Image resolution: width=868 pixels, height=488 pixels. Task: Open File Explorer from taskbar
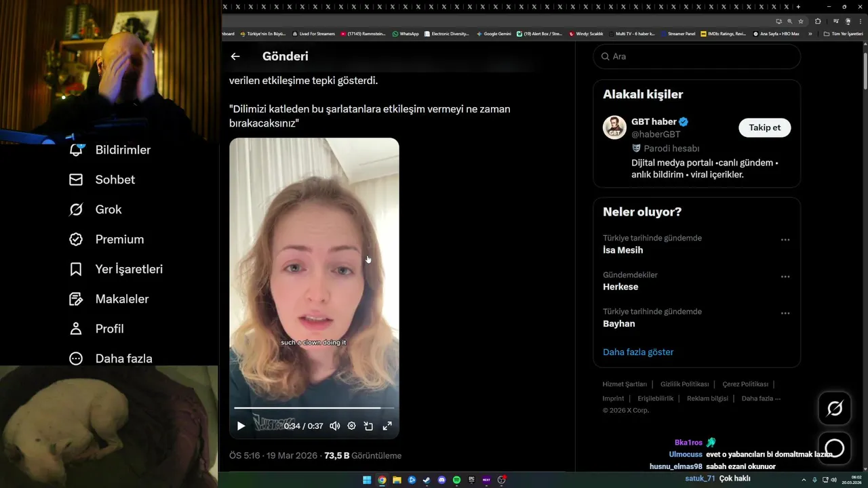click(x=397, y=480)
